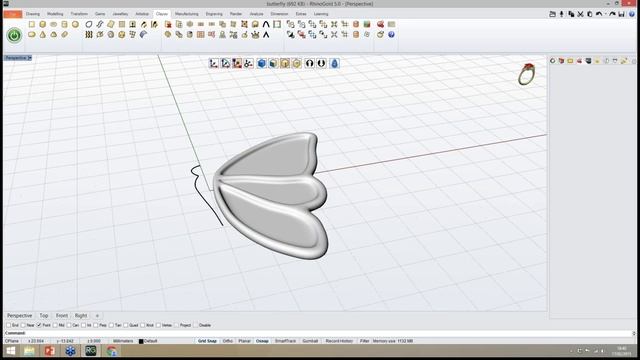
Task: Toggle Grid Snap in the status bar
Action: pyautogui.click(x=207, y=341)
